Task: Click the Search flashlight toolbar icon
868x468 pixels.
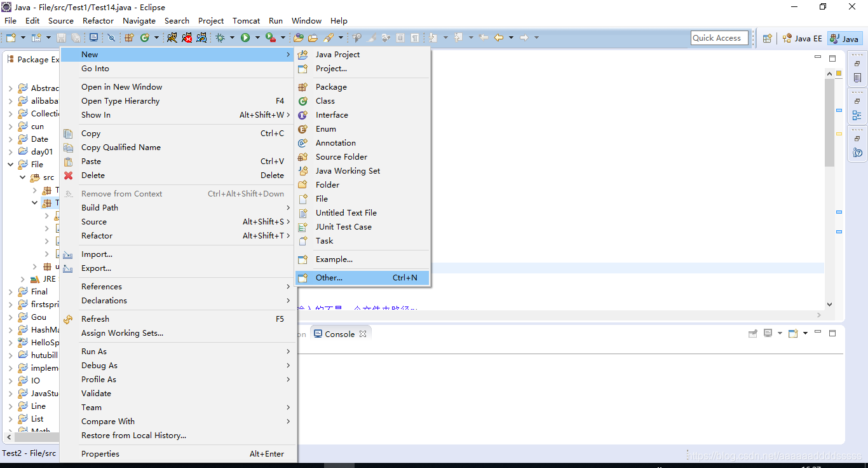Action: tap(329, 38)
